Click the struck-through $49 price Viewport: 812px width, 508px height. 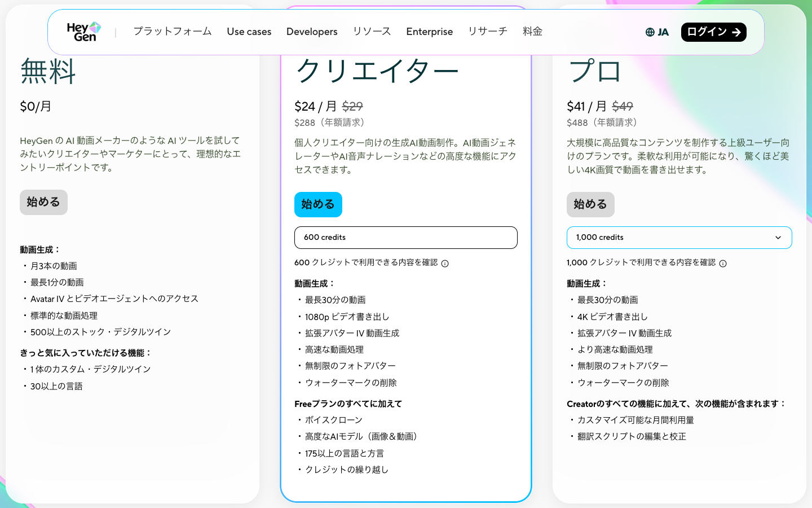click(x=623, y=106)
